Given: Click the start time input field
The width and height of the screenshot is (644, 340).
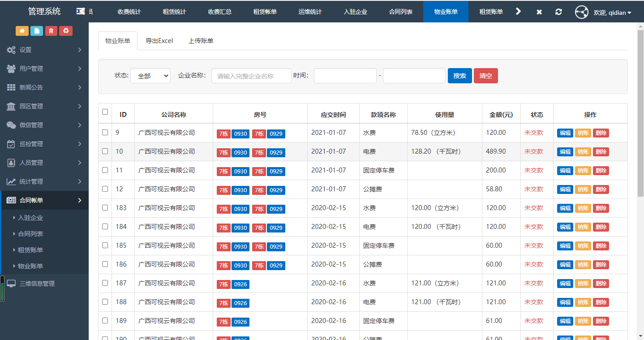Looking at the screenshot, I should (345, 76).
